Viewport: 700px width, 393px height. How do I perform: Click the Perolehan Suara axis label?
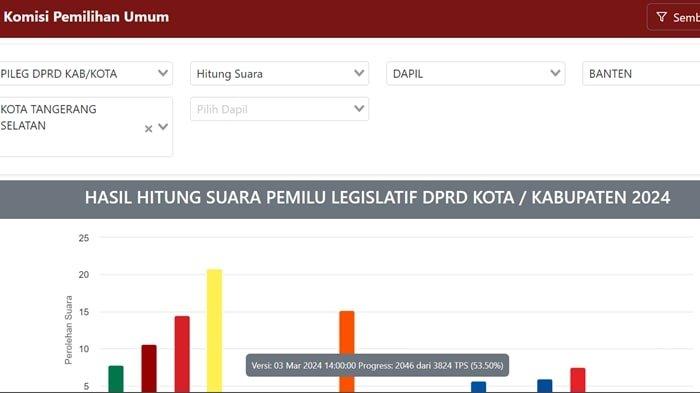tap(69, 330)
